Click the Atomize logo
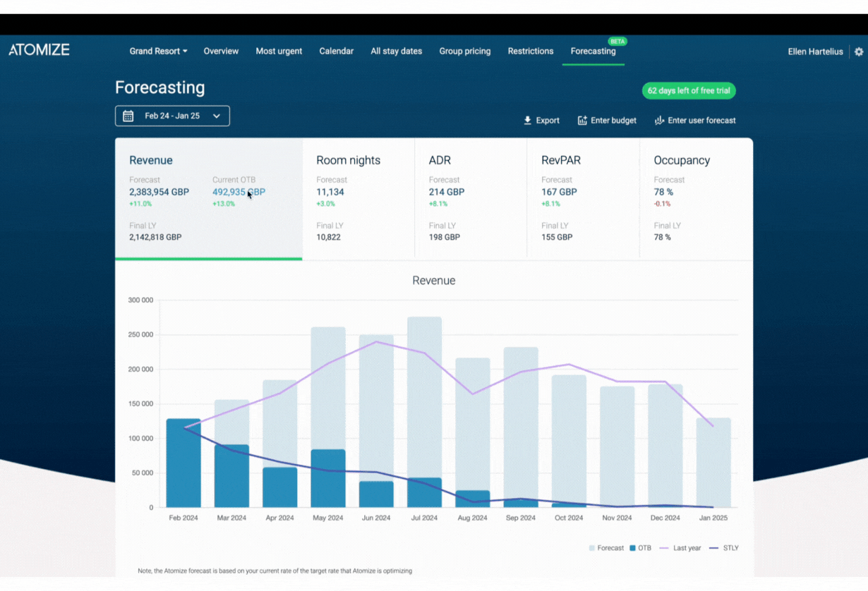The height and width of the screenshot is (591, 868). pos(39,50)
